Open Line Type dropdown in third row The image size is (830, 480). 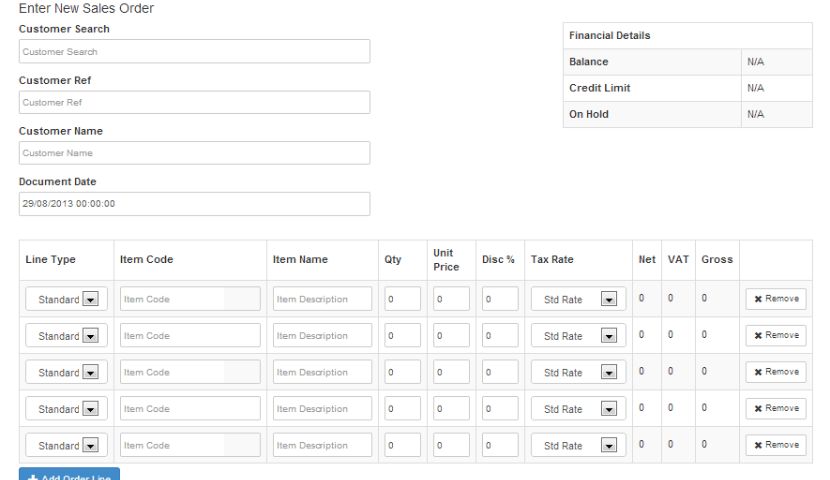pyautogui.click(x=66, y=372)
